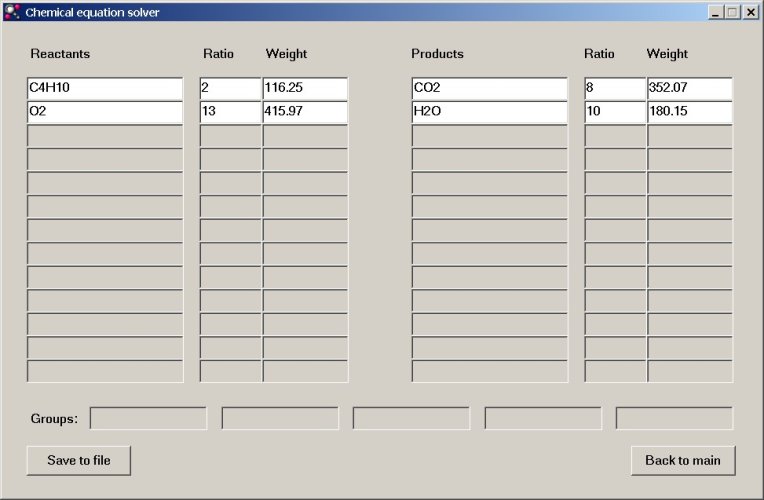This screenshot has height=500, width=764.
Task: Click the Reactants column heading
Action: pyautogui.click(x=60, y=54)
